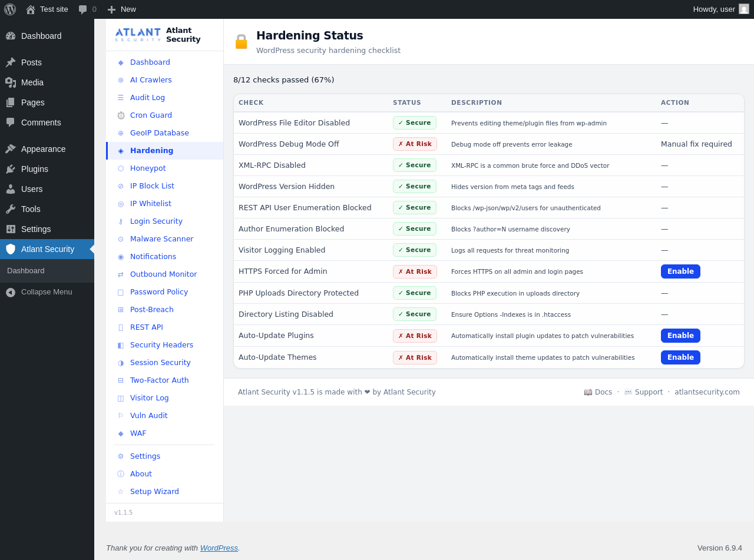Open Password Policy settings
Screen dimensions: 754x560
point(165,292)
